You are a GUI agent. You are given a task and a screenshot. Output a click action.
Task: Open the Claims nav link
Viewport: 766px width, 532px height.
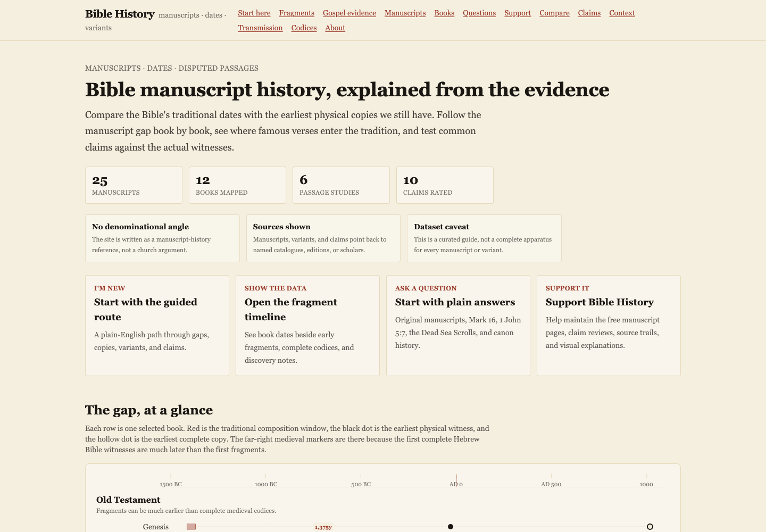[x=589, y=13]
